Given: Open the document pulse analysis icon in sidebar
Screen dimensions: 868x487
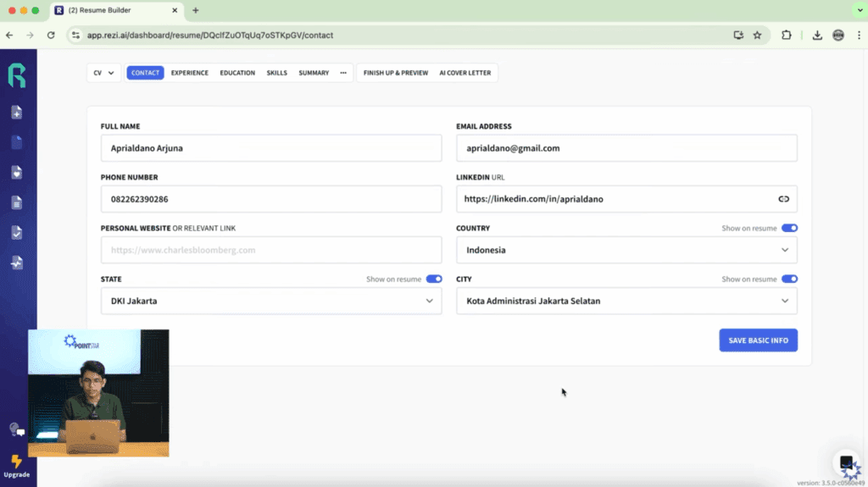Looking at the screenshot, I should click(16, 263).
